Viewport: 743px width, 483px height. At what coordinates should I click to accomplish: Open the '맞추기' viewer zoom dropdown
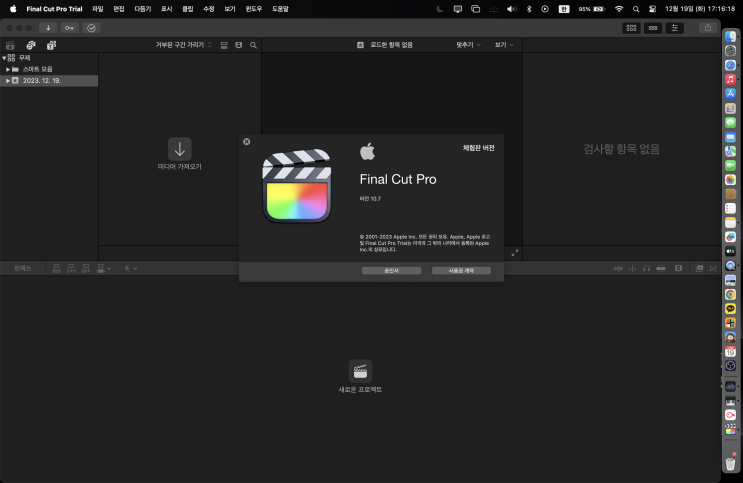pyautogui.click(x=468, y=45)
